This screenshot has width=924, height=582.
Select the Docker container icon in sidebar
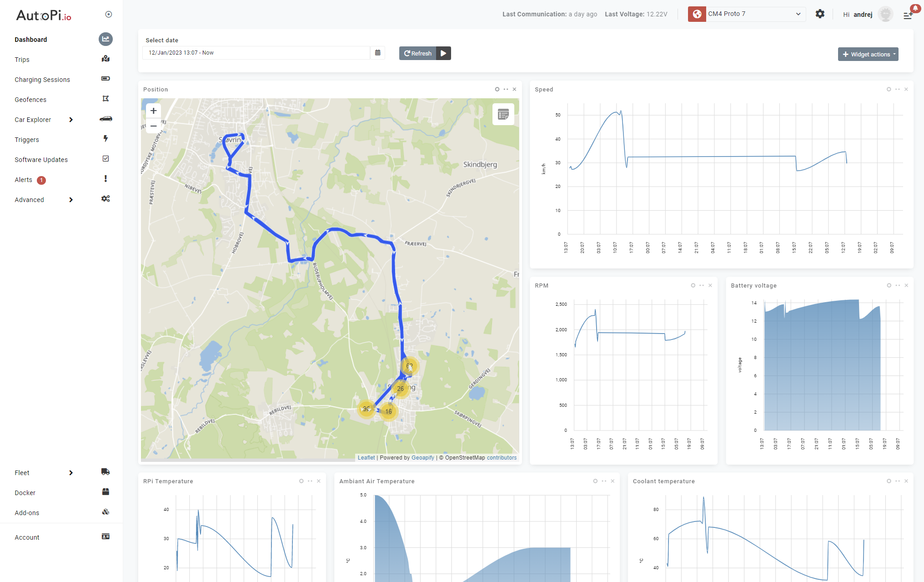(x=105, y=492)
